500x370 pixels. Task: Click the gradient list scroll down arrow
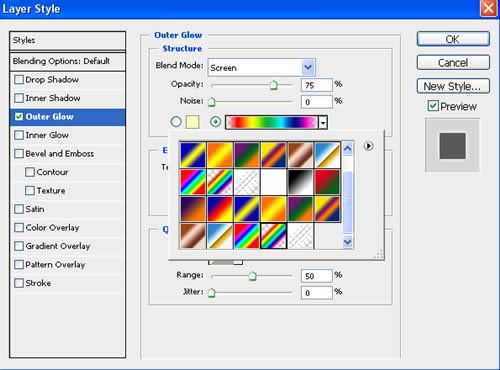pos(347,242)
